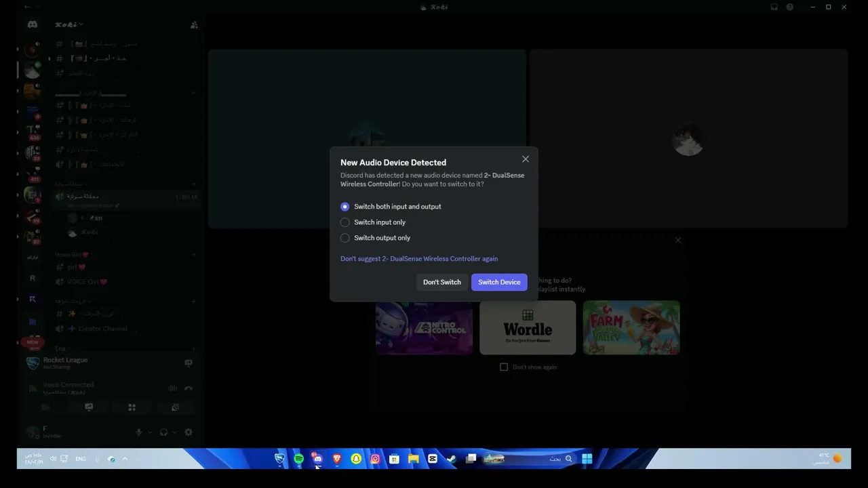Open Task View from the taskbar
The height and width of the screenshot is (488, 868).
[x=471, y=459]
